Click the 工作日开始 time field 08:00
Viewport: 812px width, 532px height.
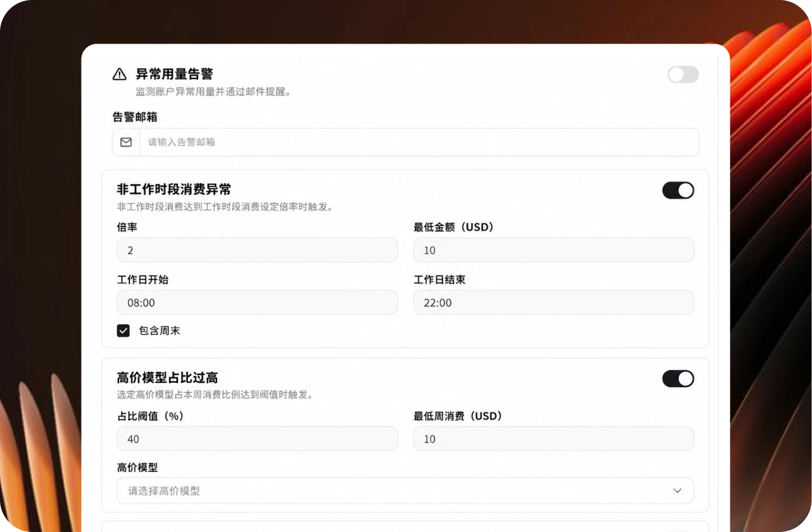[x=257, y=302]
